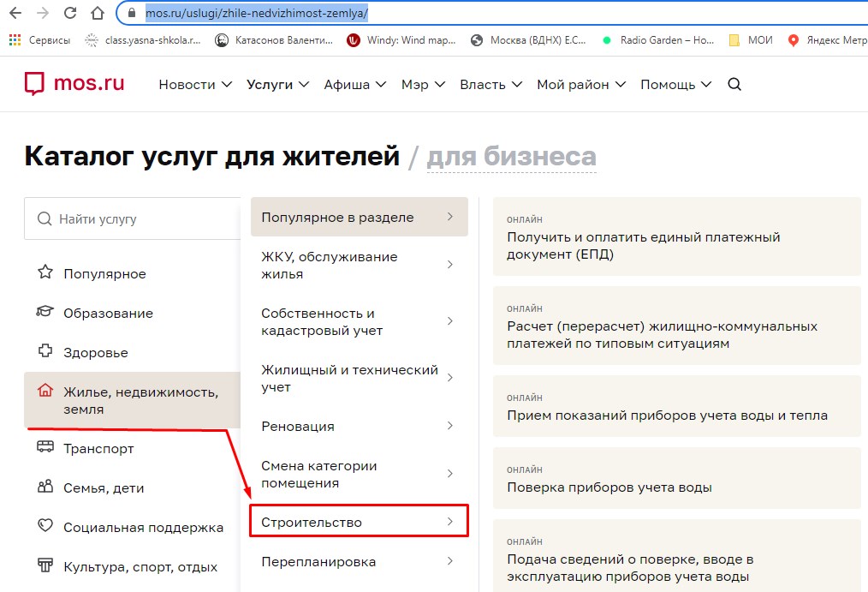The width and height of the screenshot is (868, 592).
Task: Click the mos.ru logo
Action: 74,83
